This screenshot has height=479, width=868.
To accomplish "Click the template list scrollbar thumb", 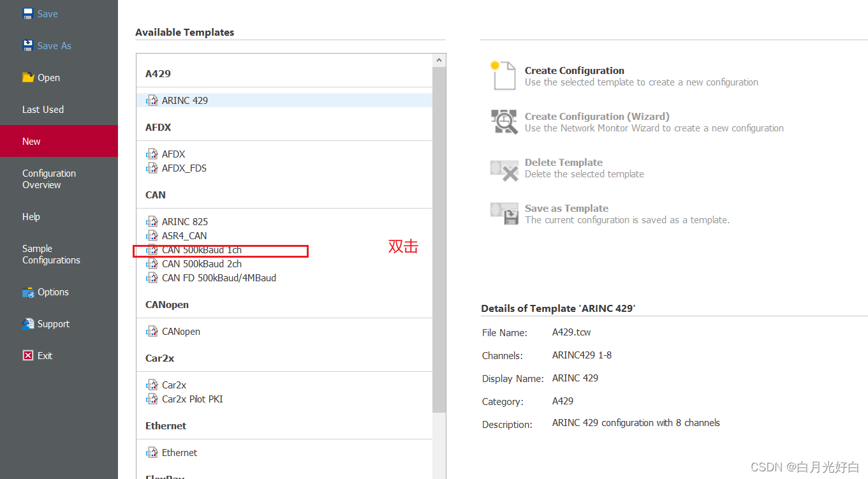I will (x=439, y=239).
